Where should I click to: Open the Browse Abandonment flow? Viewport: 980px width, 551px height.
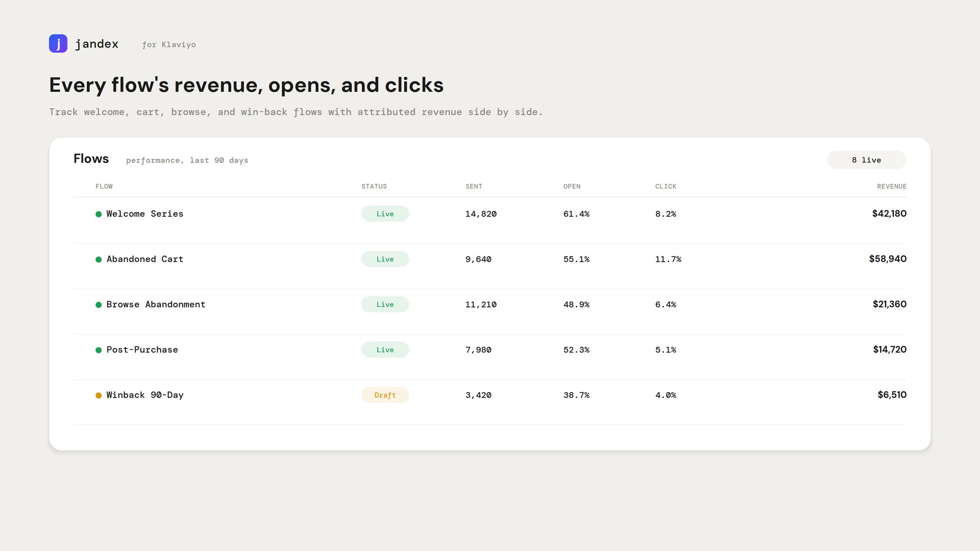[x=156, y=305]
